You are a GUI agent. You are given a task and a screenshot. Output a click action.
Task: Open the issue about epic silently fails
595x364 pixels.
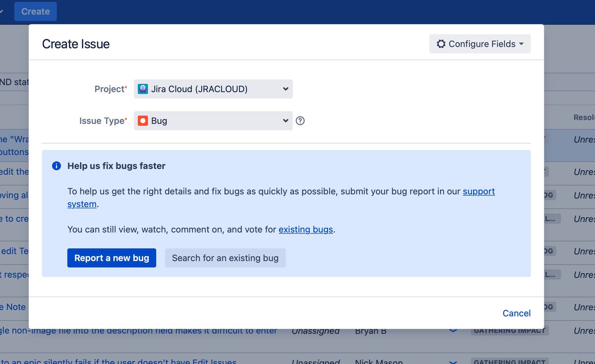pos(119,362)
